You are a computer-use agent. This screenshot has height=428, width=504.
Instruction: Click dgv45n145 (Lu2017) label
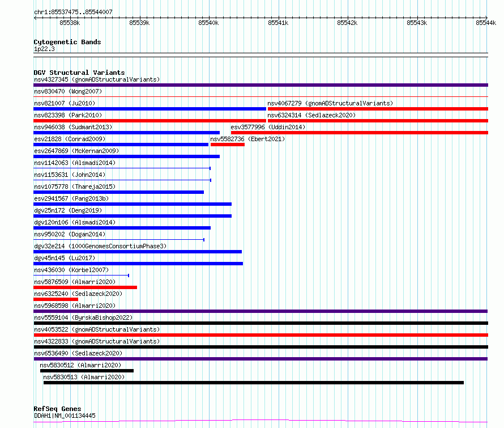click(x=65, y=258)
